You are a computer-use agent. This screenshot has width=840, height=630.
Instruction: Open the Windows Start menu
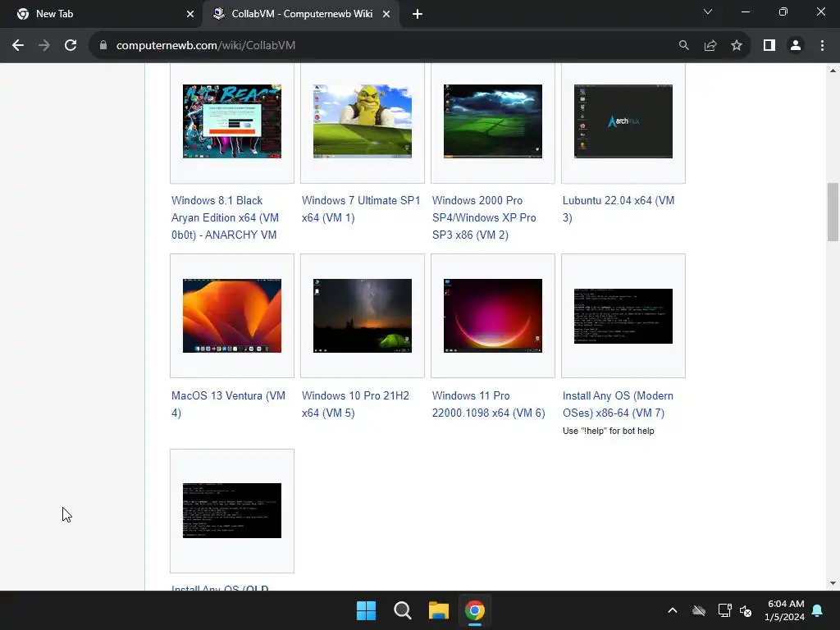tap(367, 610)
